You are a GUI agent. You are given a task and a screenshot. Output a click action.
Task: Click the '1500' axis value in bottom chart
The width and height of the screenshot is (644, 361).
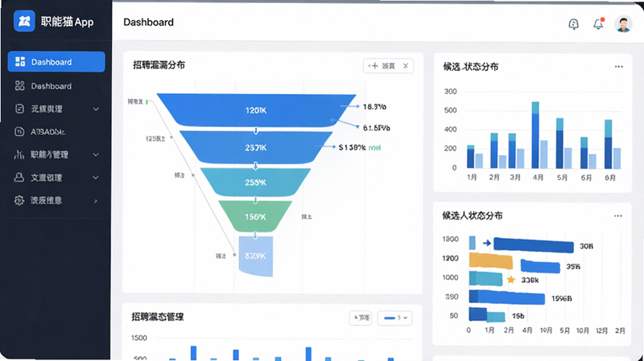[x=138, y=338]
